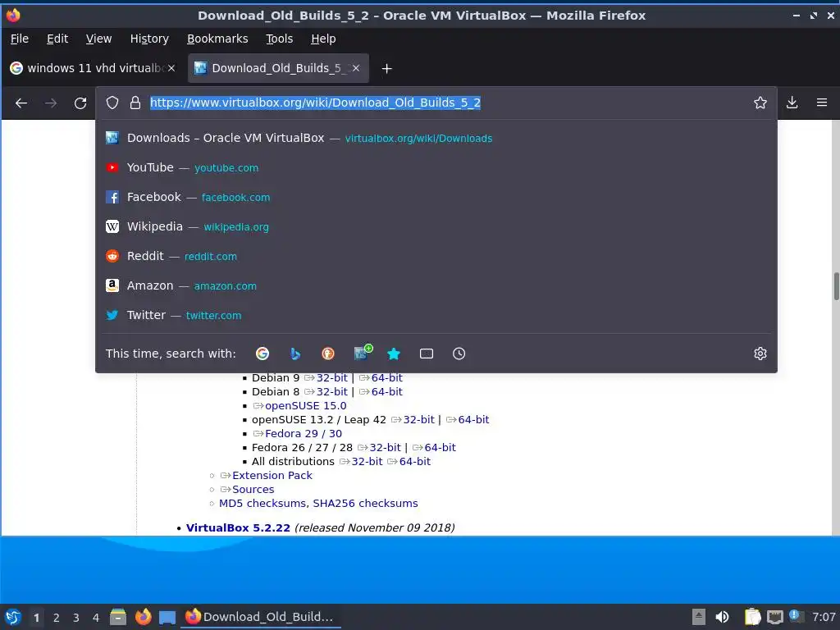Click the page vertical scrollbar thumb
Image resolution: width=840 pixels, height=630 pixels.
click(836, 286)
